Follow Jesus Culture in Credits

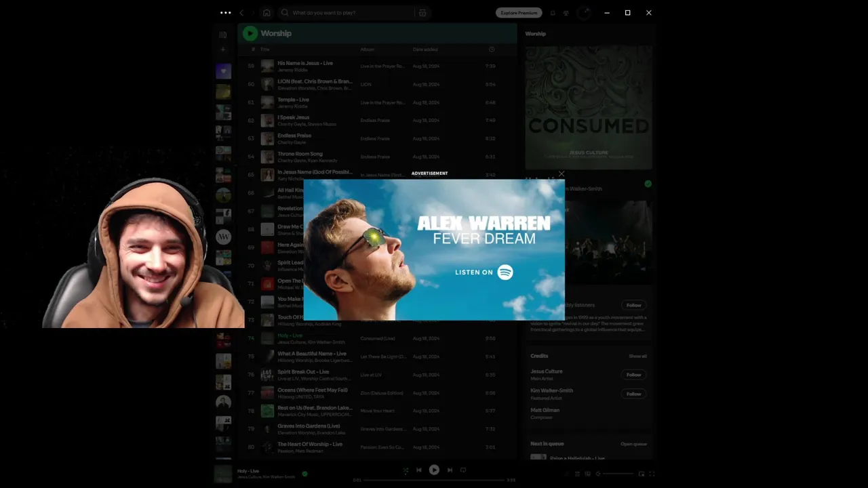(x=633, y=375)
